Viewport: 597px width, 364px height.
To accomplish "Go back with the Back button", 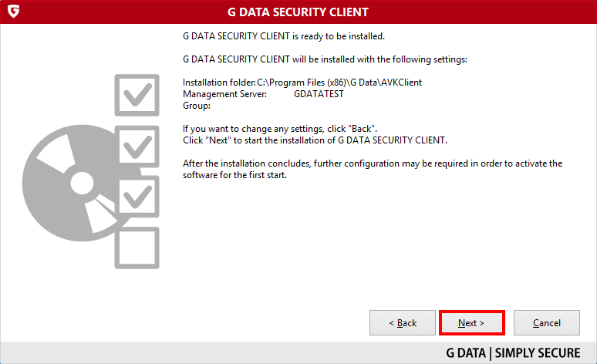I will point(403,323).
